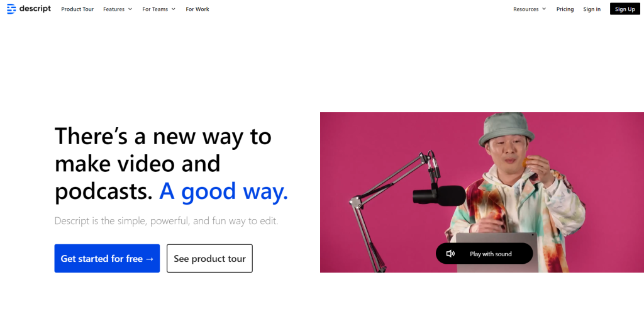Viewport: 644px width, 323px height.
Task: Click the speaker icon on video
Action: click(450, 254)
